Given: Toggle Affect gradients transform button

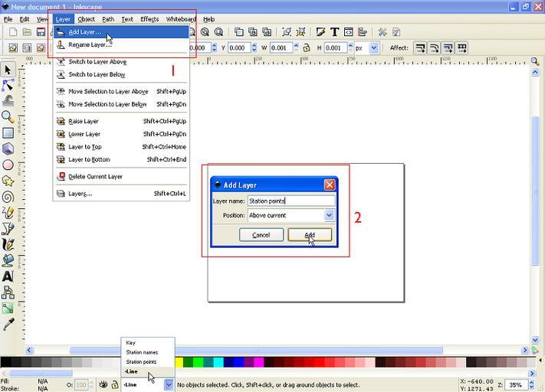Looking at the screenshot, I should point(448,47).
